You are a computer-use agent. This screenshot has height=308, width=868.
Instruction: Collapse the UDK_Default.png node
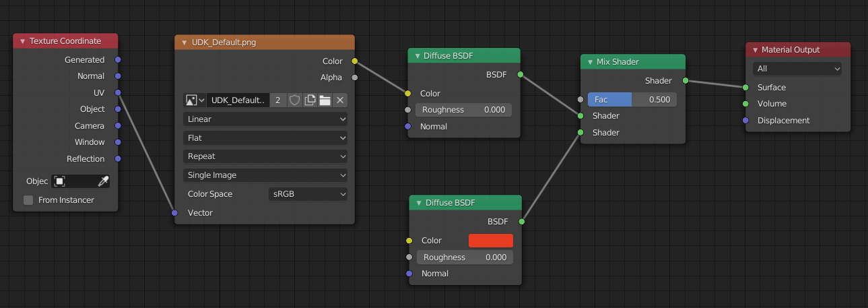click(x=184, y=42)
